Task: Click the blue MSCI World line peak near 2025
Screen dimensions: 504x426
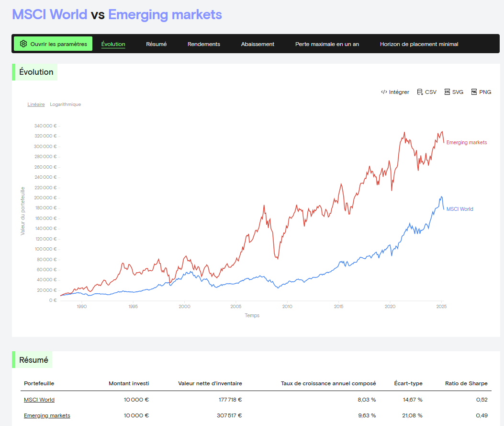Action: [x=441, y=197]
